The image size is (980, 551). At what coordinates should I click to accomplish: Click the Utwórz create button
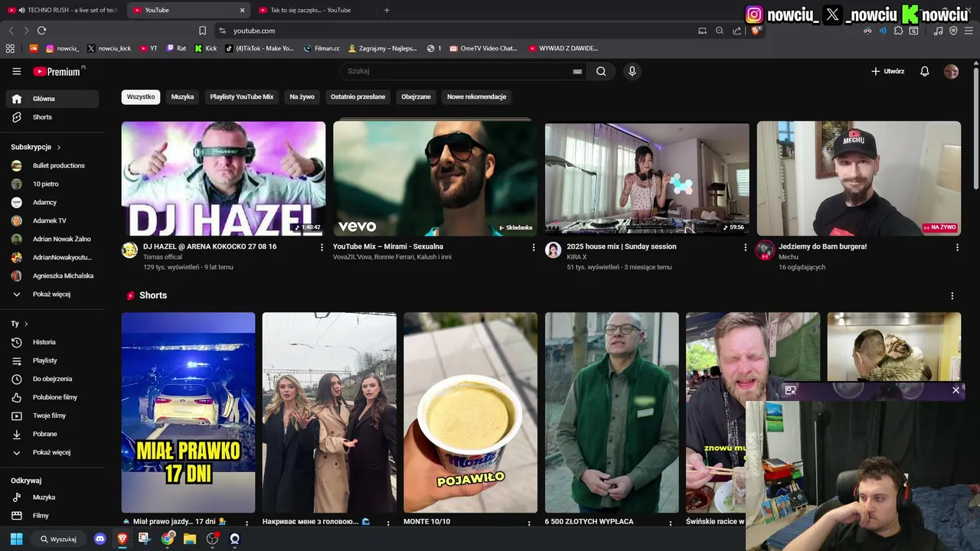coord(887,71)
